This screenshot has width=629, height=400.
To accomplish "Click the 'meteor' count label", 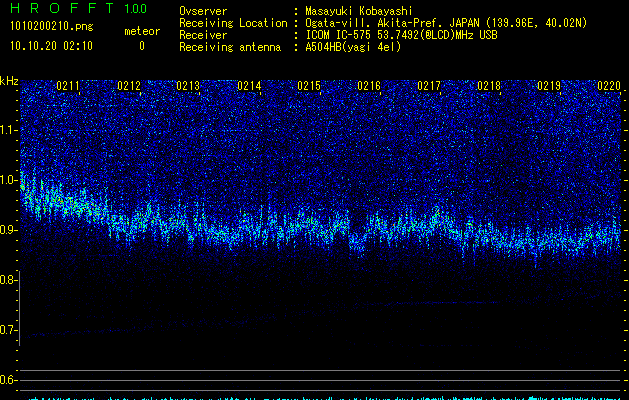I will [142, 31].
